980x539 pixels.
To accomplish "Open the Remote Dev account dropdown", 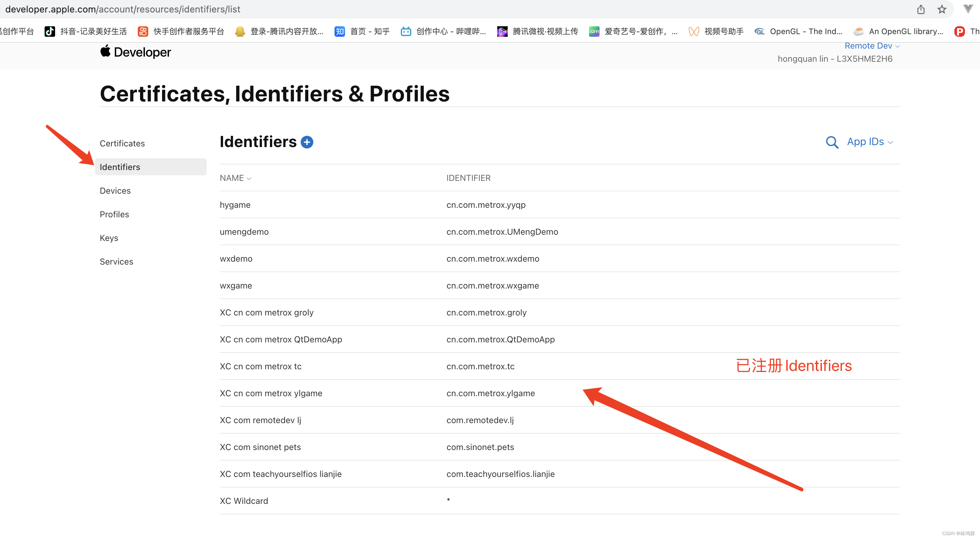I will pos(872,46).
